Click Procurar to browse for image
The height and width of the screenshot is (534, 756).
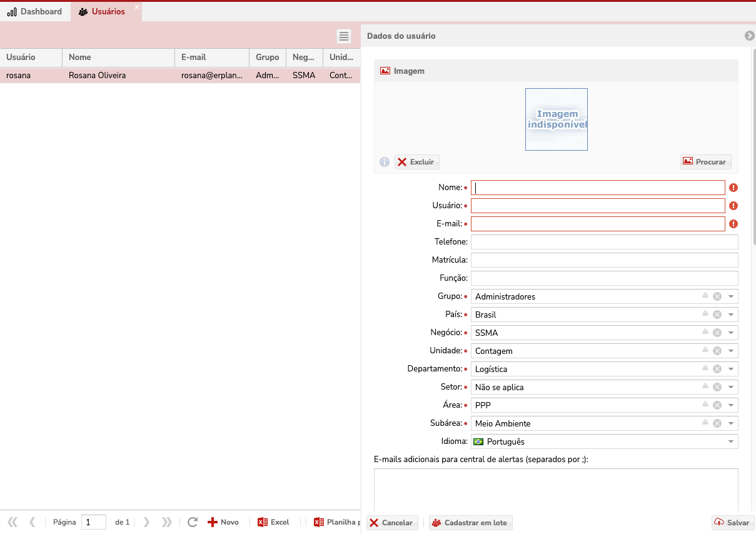point(705,161)
